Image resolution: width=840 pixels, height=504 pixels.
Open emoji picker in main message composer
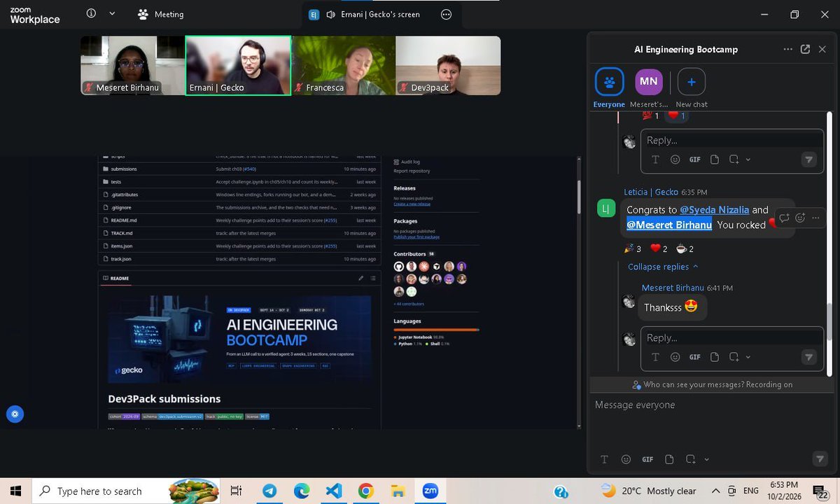(x=626, y=459)
